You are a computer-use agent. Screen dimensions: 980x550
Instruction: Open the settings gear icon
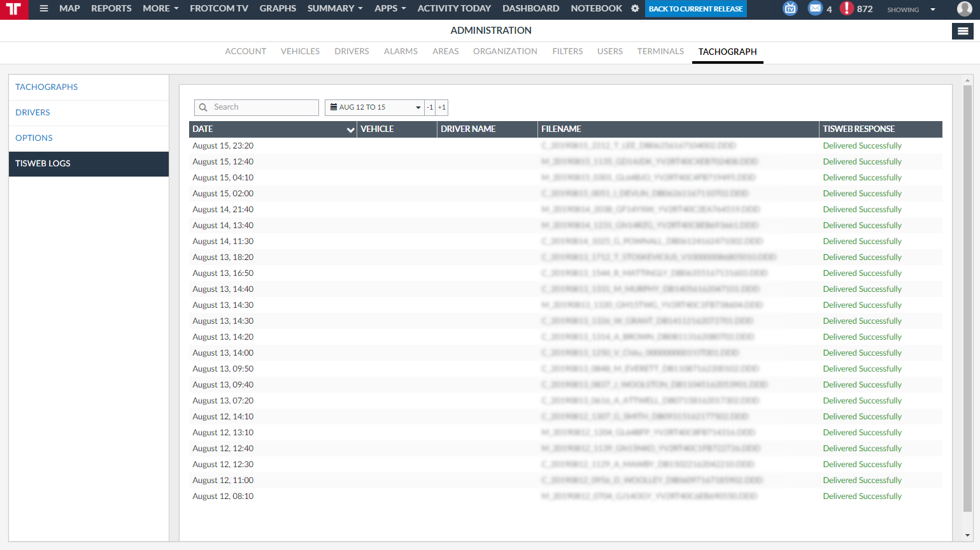pos(635,9)
